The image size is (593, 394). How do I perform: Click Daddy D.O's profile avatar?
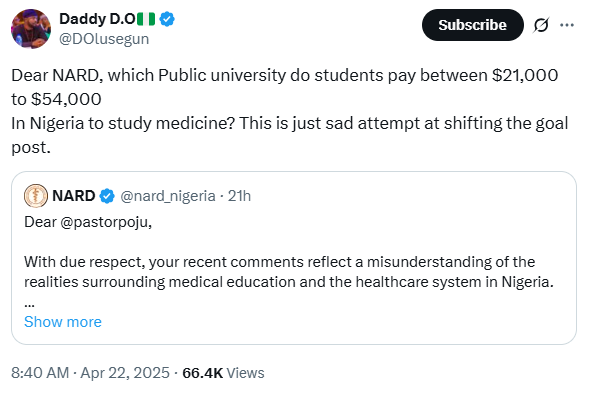[31, 29]
